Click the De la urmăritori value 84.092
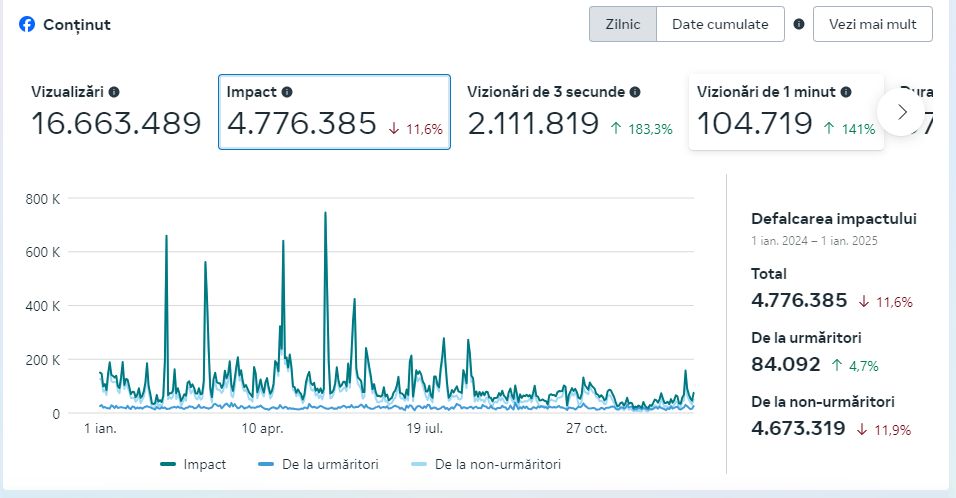 point(786,364)
